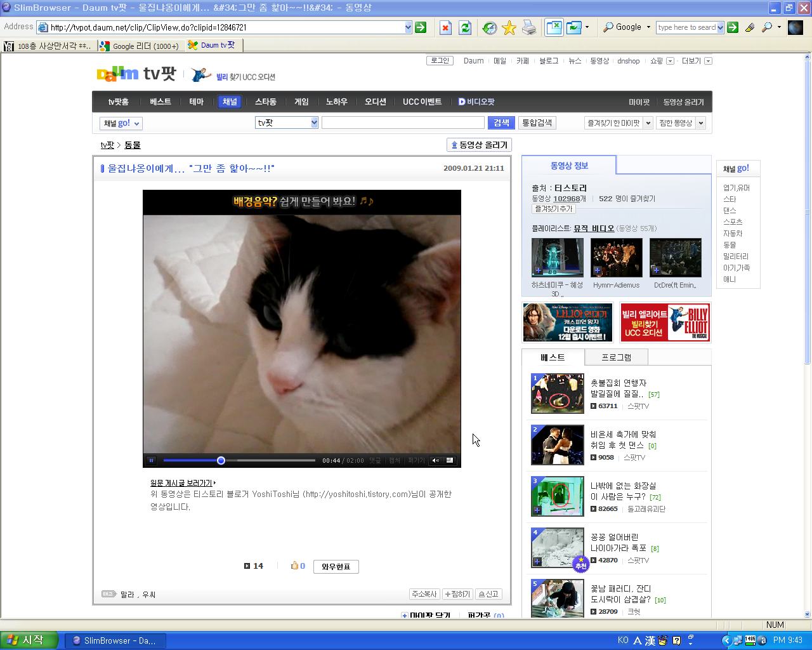Viewport: 812px width, 650px height.
Task: Click the network connection tray icon
Action: click(738, 640)
